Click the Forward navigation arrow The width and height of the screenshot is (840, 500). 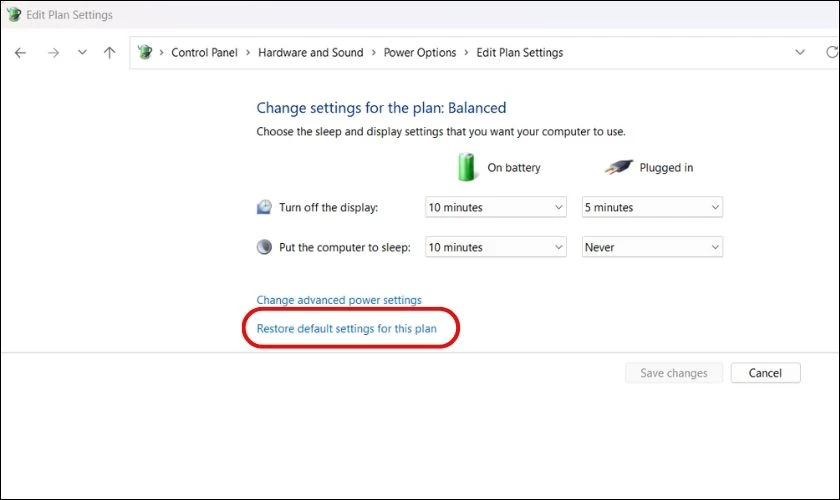click(53, 53)
